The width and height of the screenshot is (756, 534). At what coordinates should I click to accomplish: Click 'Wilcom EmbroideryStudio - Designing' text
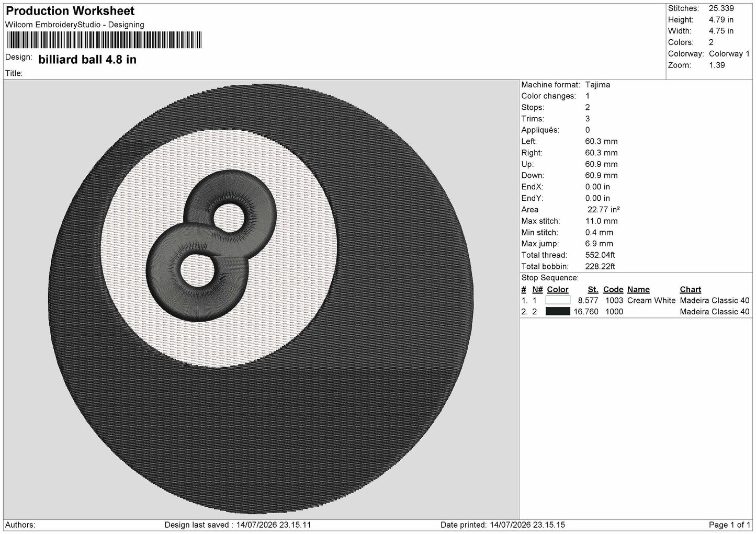tap(75, 25)
